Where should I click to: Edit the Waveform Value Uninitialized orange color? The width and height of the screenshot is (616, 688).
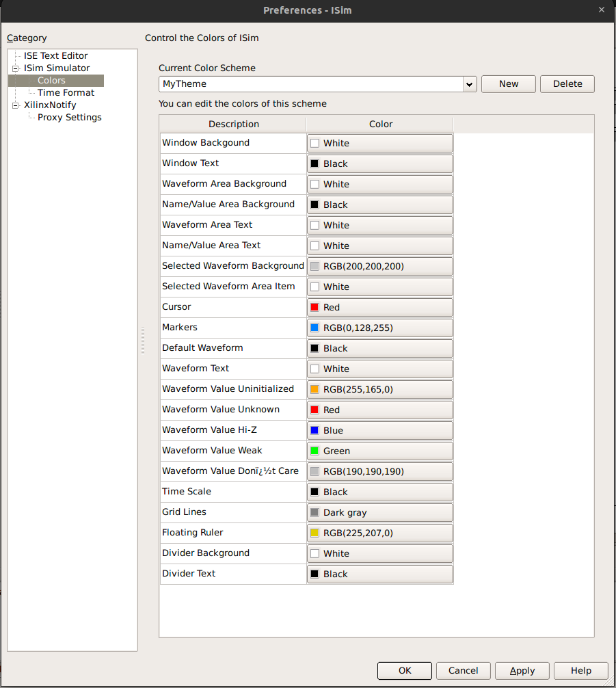pos(379,389)
